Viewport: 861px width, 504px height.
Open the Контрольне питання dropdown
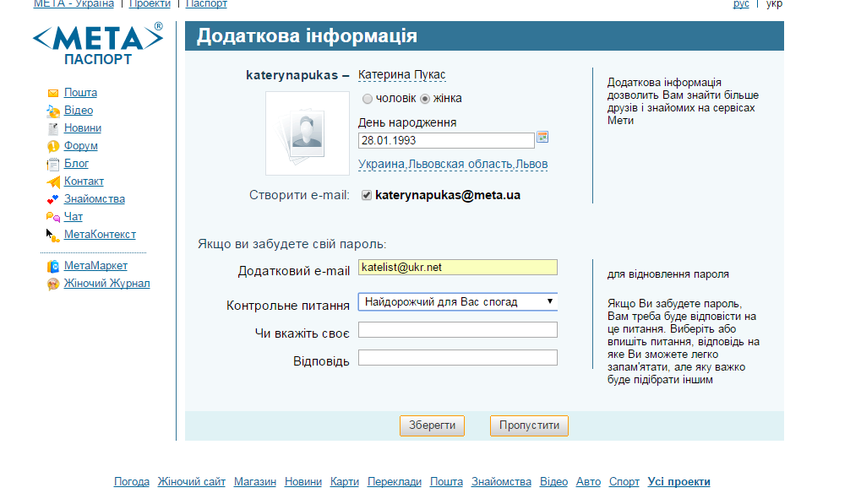click(x=458, y=301)
